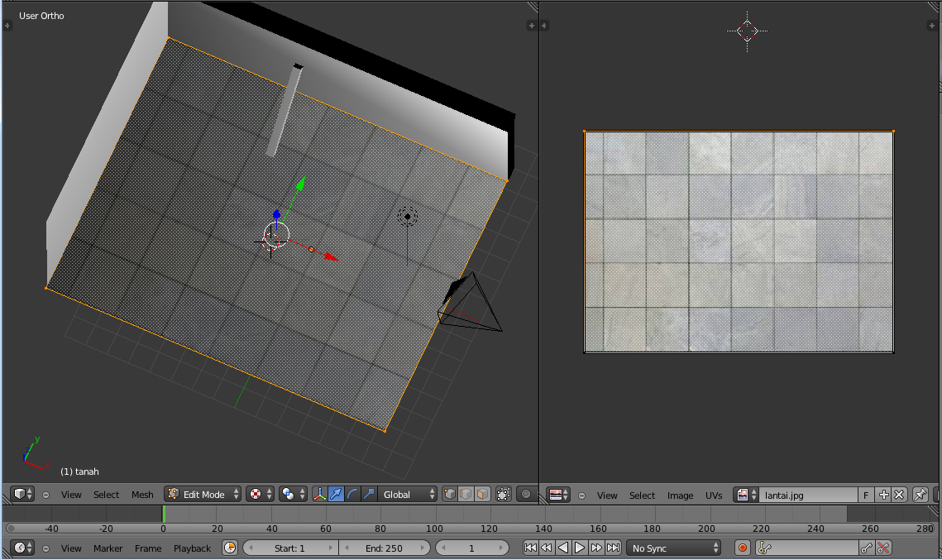Jump to the previous keyframe
The width and height of the screenshot is (942, 560).
547,548
